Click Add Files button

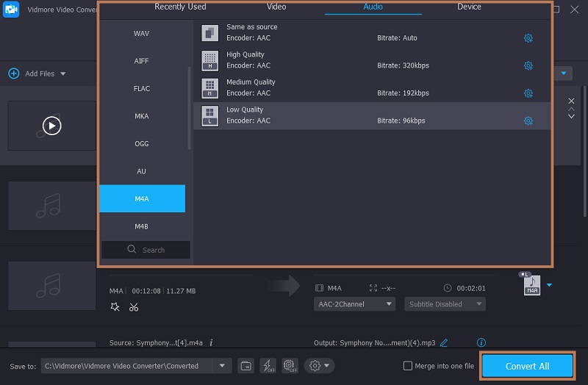coord(37,73)
